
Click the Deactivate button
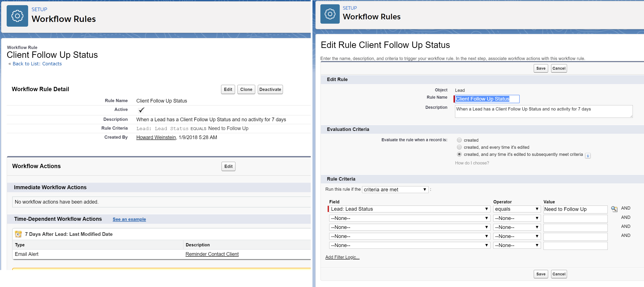(270, 90)
